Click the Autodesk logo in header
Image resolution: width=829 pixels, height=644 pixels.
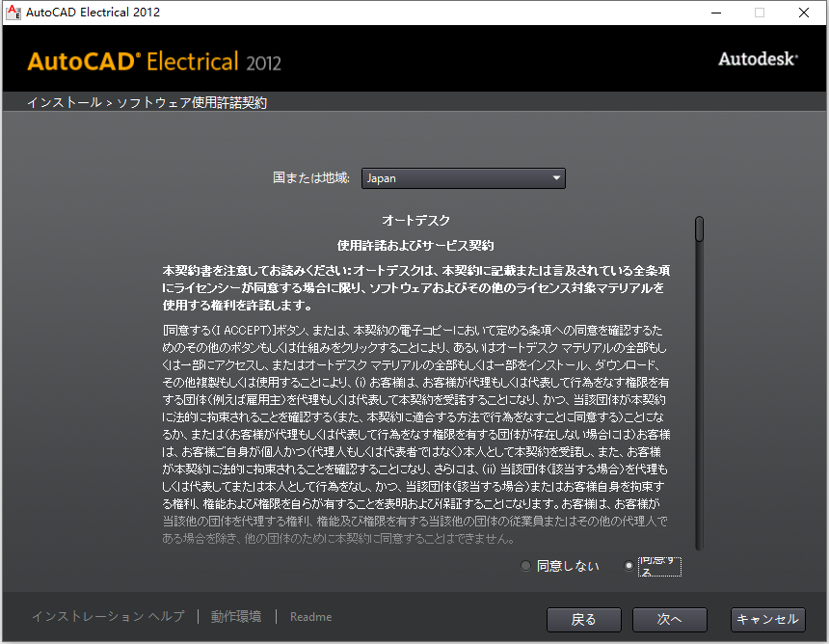(x=758, y=59)
